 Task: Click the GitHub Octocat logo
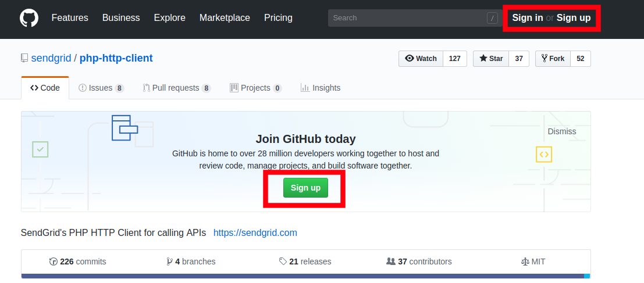(x=29, y=18)
